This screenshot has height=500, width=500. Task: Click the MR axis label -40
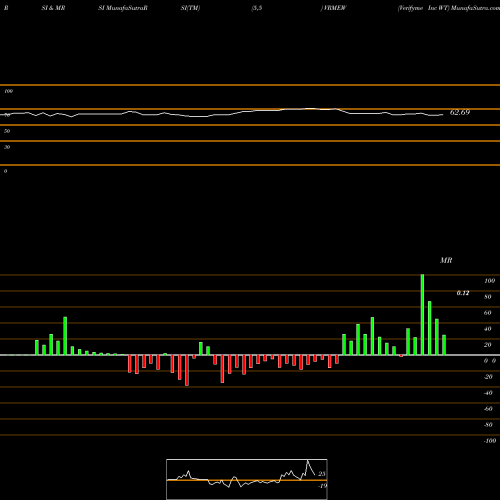click(488, 393)
